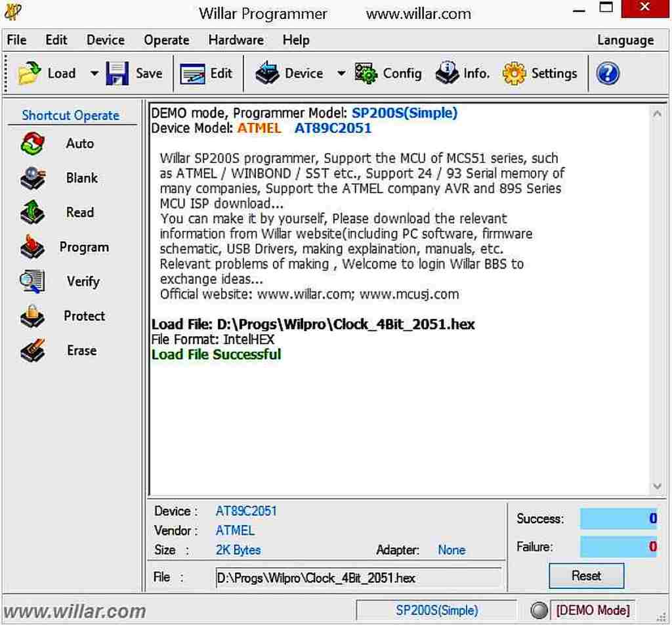Open the File menu

click(x=16, y=40)
